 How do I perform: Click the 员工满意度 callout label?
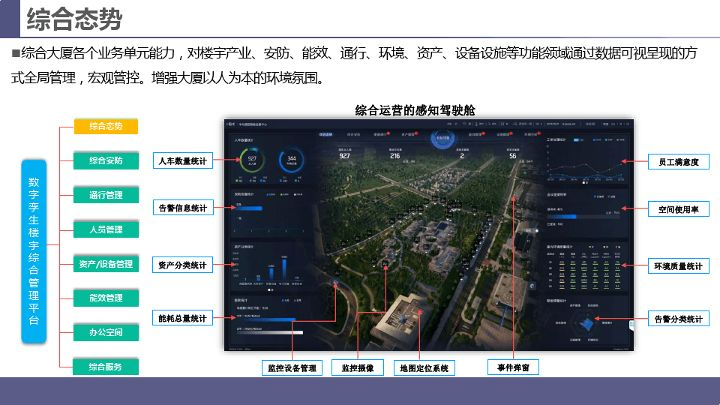678,162
